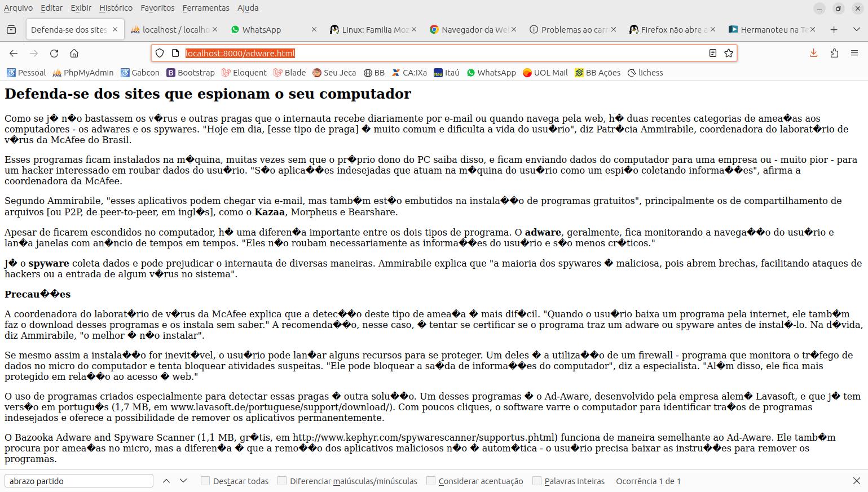Open a new tab with plus button
Screen dimensions: 868x492
point(834,29)
